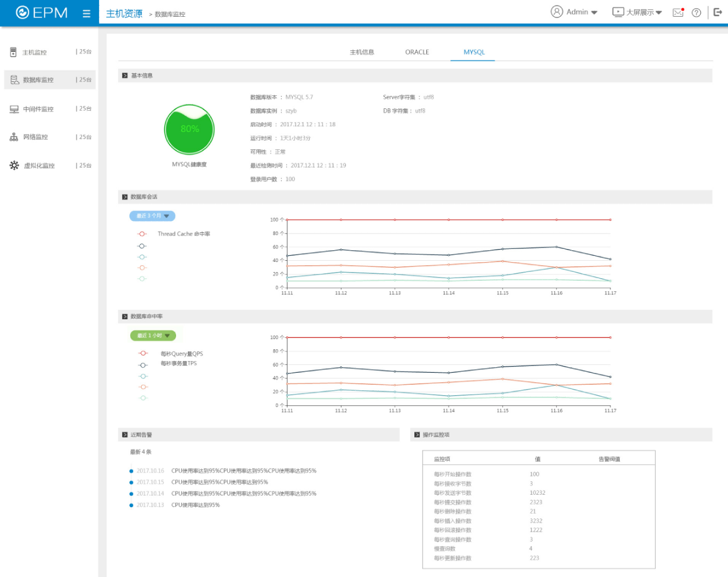Viewport: 728px width, 577px height.
Task: Open 中间件监控 via its sidebar icon
Action: [x=14, y=109]
